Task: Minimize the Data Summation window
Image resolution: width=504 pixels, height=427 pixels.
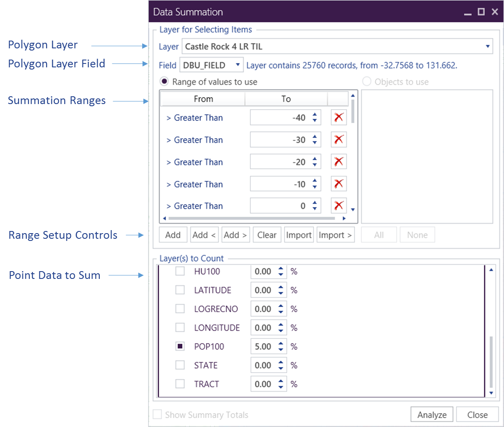Action: (467, 13)
